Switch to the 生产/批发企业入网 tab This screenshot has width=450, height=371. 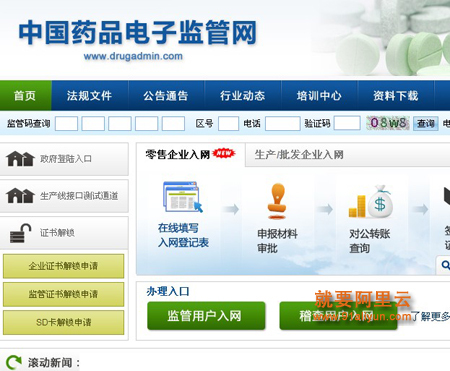pyautogui.click(x=299, y=155)
